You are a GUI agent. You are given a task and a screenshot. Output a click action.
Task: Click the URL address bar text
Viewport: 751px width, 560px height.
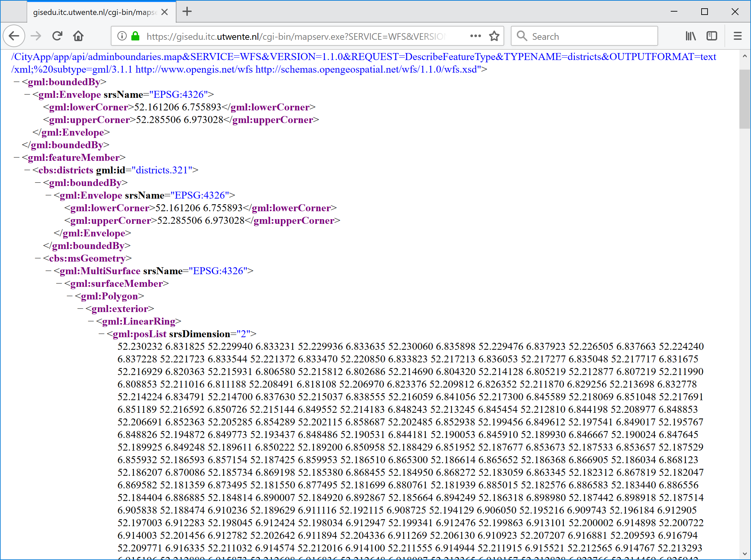pos(295,36)
